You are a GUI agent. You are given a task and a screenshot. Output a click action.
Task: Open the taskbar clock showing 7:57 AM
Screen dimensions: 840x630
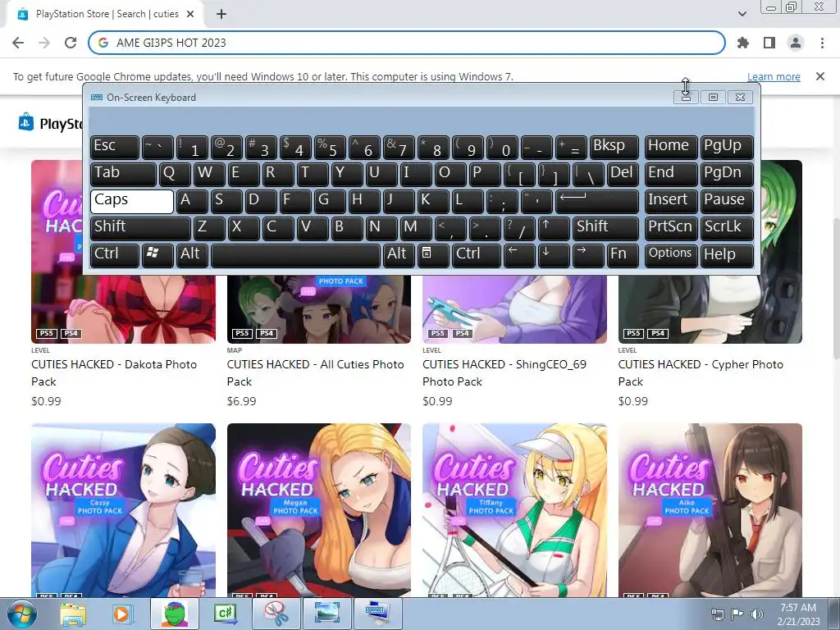[798, 614]
